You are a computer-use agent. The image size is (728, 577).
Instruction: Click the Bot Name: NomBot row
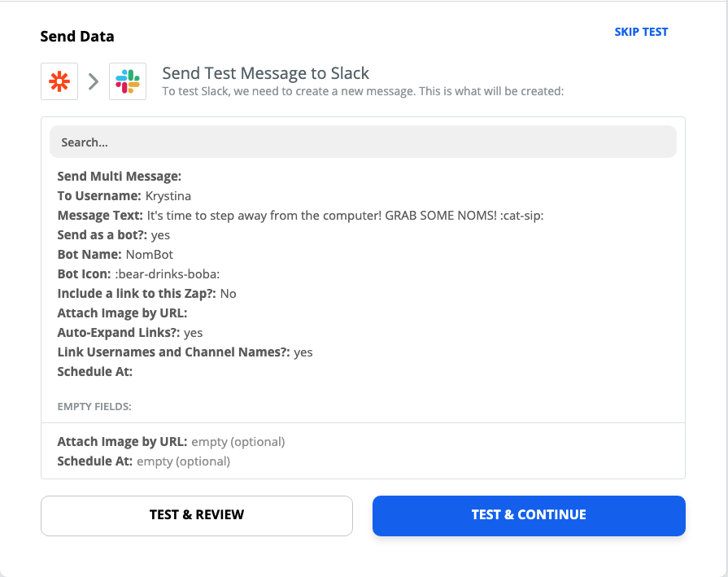click(116, 255)
